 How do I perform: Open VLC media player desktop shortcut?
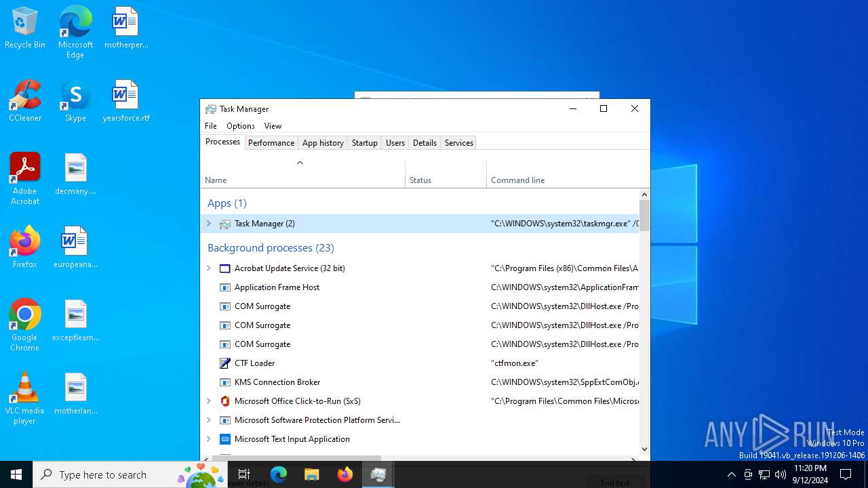point(25,399)
